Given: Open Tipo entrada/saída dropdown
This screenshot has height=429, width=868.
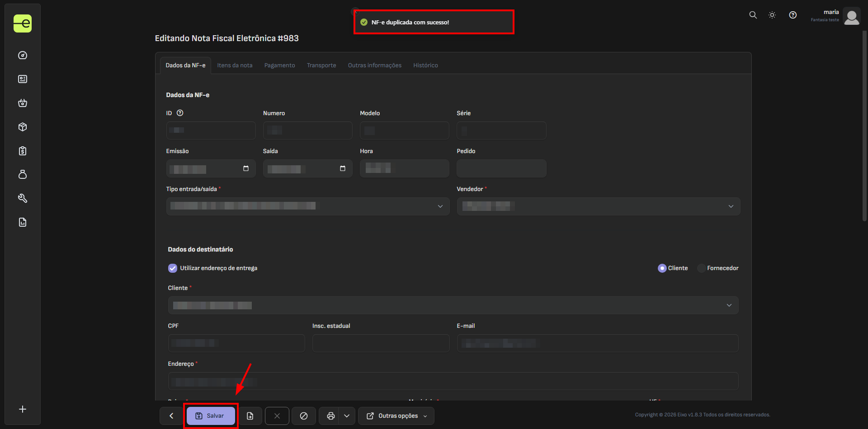Looking at the screenshot, I should [x=308, y=206].
